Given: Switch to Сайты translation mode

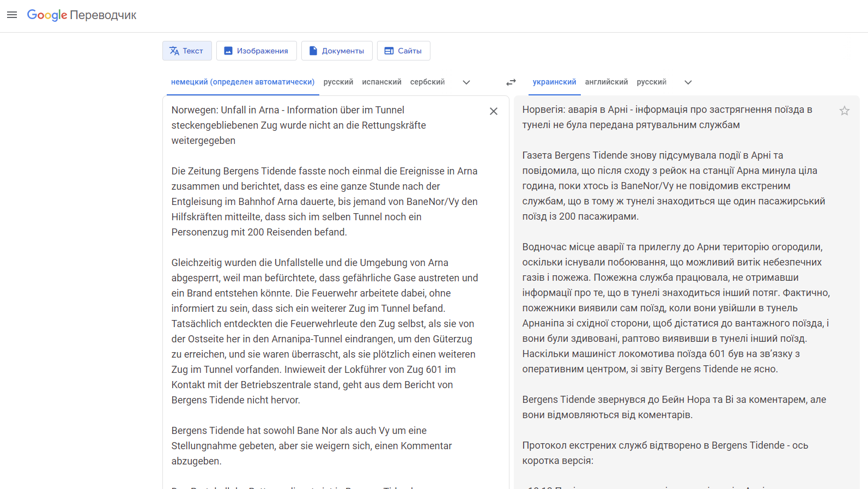Looking at the screenshot, I should [x=403, y=51].
